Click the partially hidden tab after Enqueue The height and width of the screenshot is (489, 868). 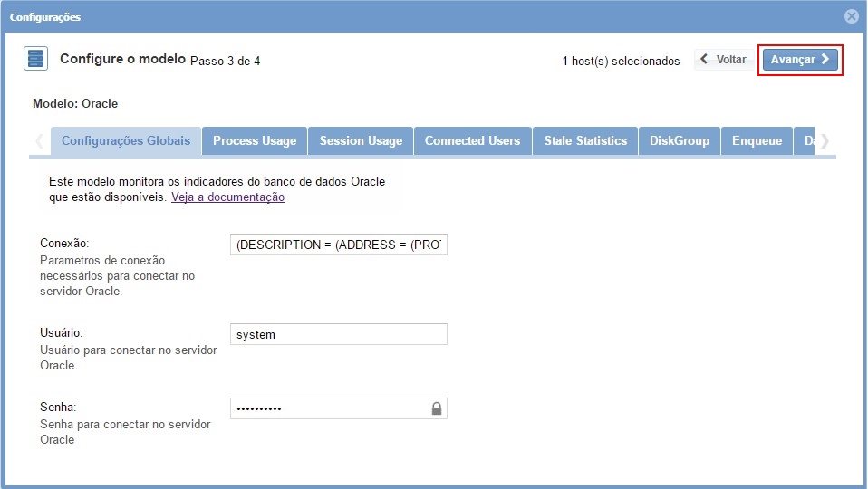tap(805, 141)
